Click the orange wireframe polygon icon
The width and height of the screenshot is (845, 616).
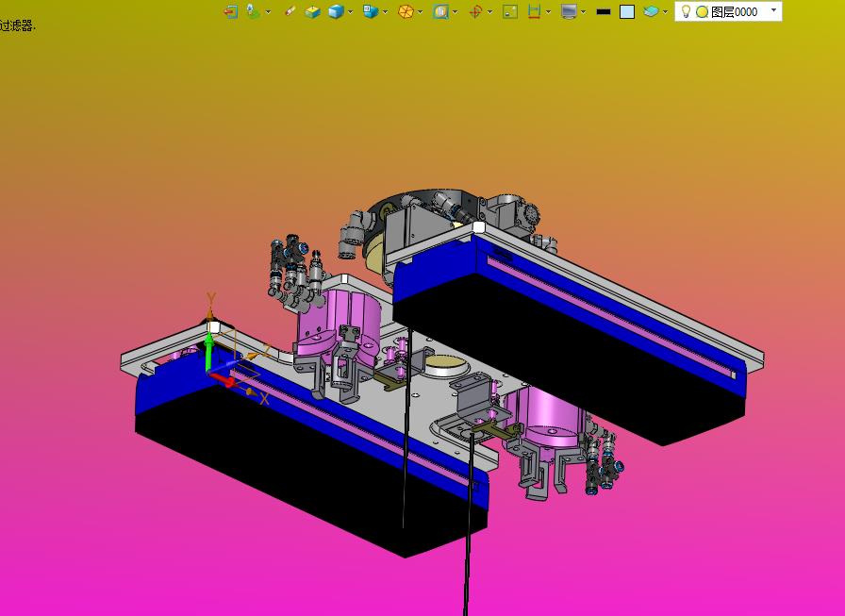coord(406,12)
